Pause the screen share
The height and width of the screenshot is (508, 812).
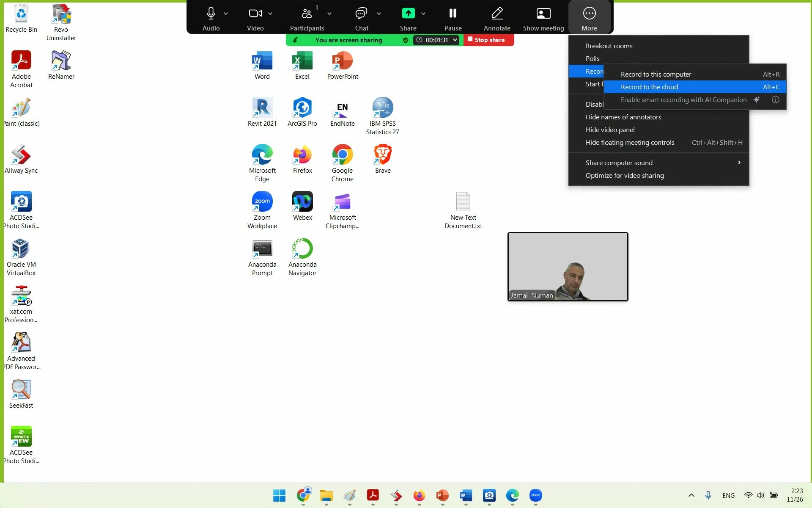453,14
